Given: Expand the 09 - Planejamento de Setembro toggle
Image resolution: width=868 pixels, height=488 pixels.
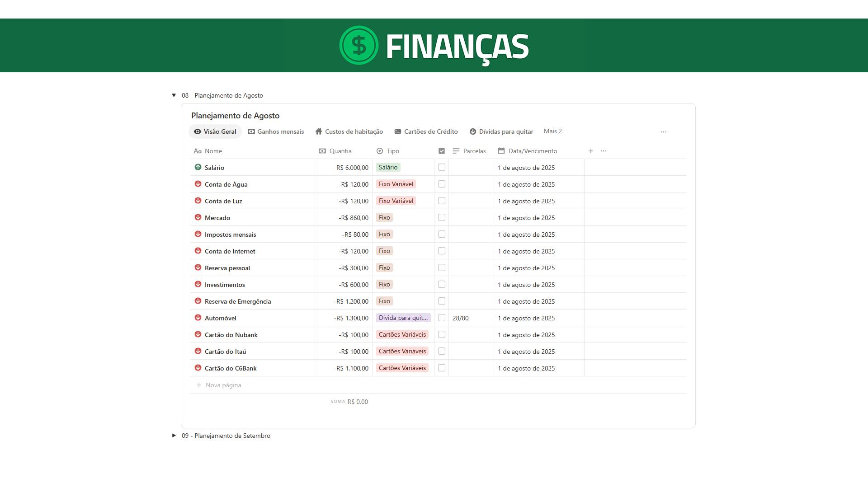Looking at the screenshot, I should 174,436.
